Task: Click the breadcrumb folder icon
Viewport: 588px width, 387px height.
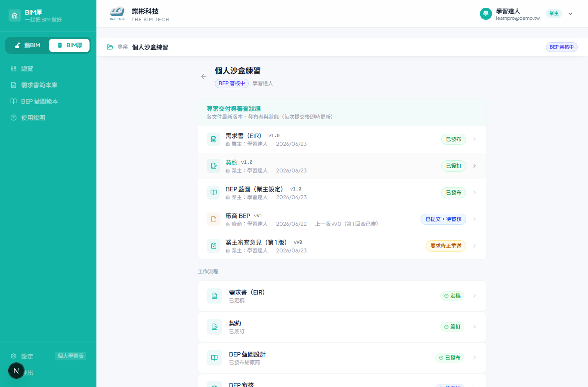Action: pos(110,47)
